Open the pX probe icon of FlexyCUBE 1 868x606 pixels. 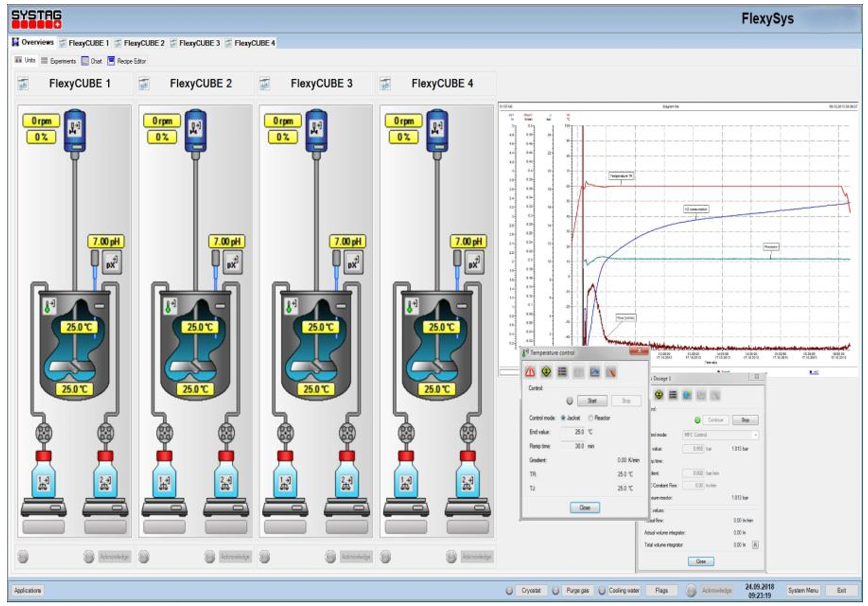click(x=111, y=263)
